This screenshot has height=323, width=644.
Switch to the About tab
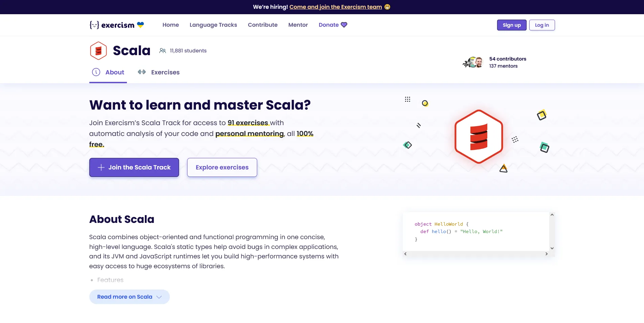pos(108,72)
